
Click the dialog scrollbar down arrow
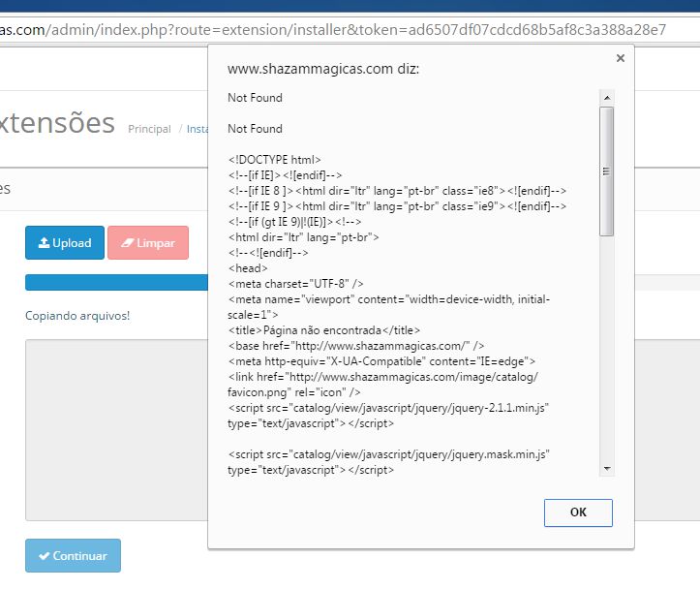point(607,469)
